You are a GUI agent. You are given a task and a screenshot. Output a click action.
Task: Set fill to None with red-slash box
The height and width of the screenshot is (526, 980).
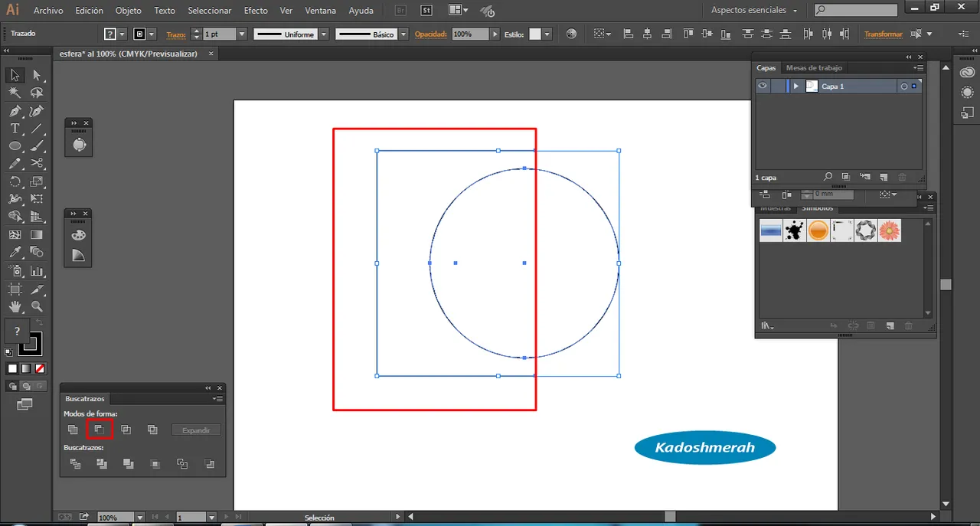click(x=41, y=368)
